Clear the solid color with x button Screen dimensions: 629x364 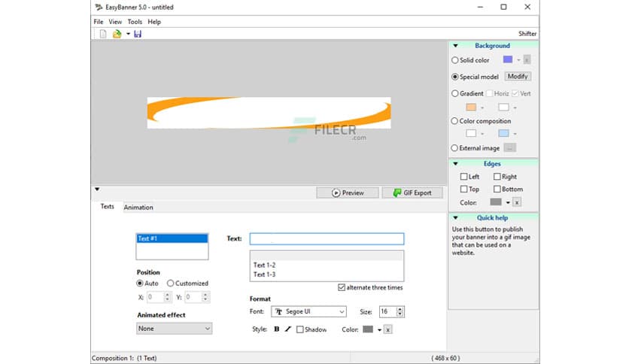coord(527,59)
